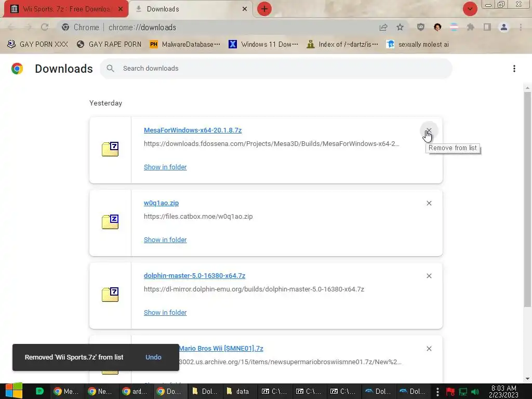
Task: Open the Windows Start button
Action: (14, 391)
